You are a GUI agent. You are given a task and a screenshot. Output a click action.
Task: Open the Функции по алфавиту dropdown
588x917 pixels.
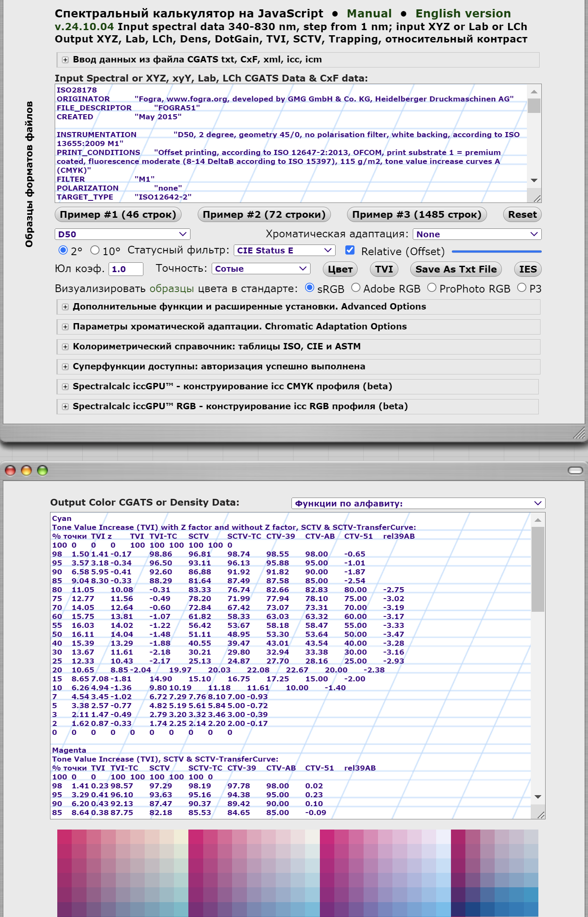pyautogui.click(x=418, y=504)
